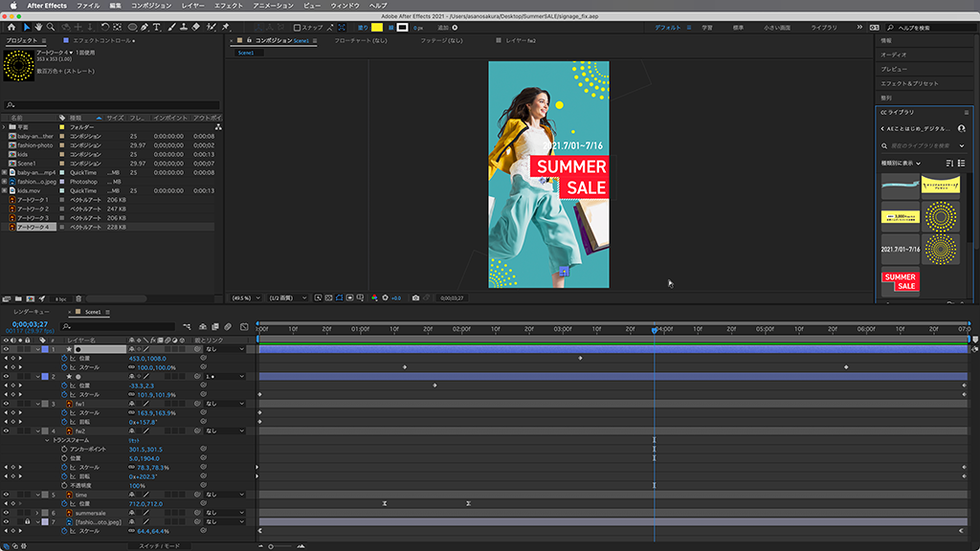Screen dimensions: 980x551
Task: Switch to the レンダーキュー tab
Action: coord(32,312)
